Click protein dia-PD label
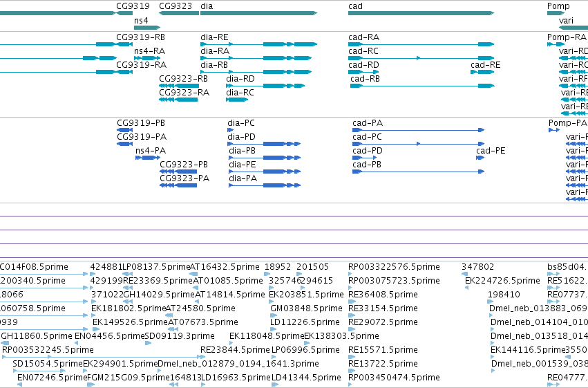Screen dimensions: 588x388 [241, 137]
